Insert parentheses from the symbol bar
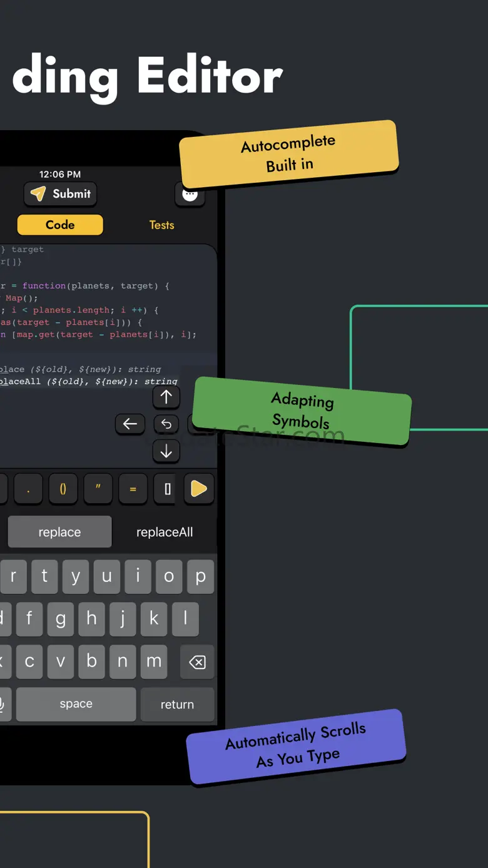This screenshot has width=488, height=868. click(x=63, y=489)
